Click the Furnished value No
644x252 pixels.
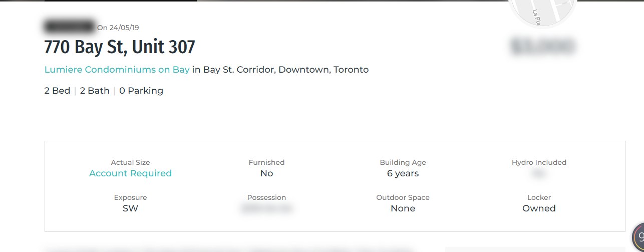(x=266, y=173)
